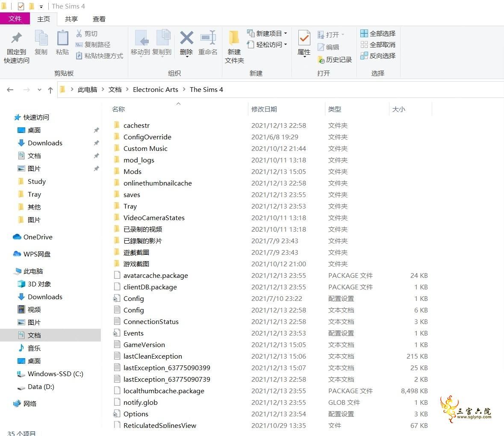Select 视频 (Videos) in the sidebar
Screen dimensions: 504x436
tap(29, 310)
